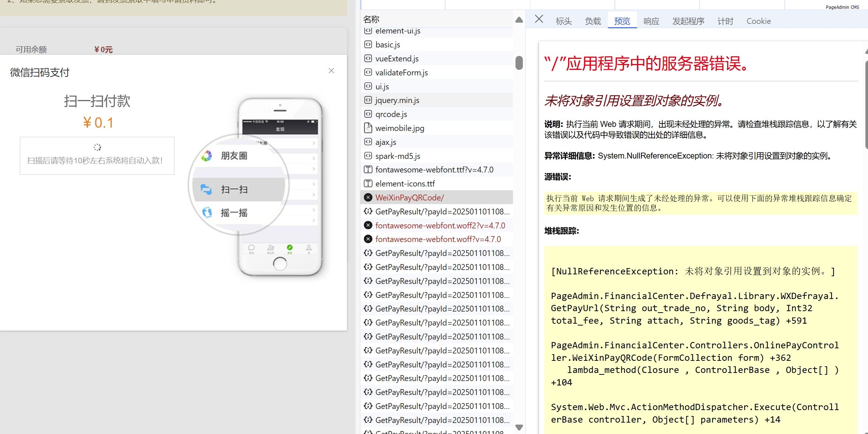868x434 pixels.
Task: Click the NullReferenceException stack trace line
Action: (693, 271)
